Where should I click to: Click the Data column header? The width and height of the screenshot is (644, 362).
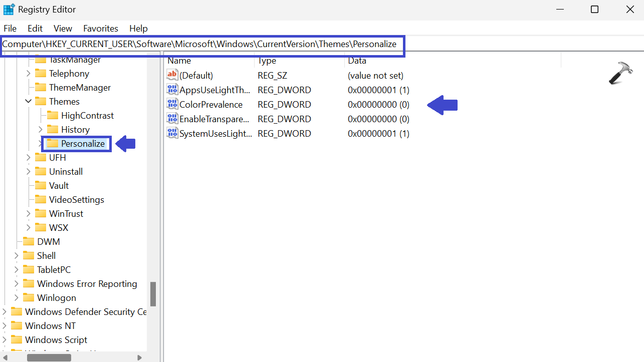[357, 61]
